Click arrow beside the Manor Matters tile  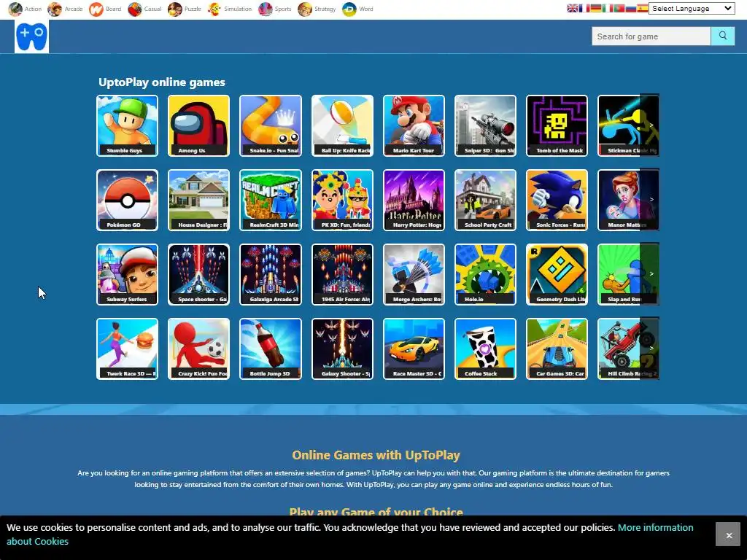[x=650, y=200]
